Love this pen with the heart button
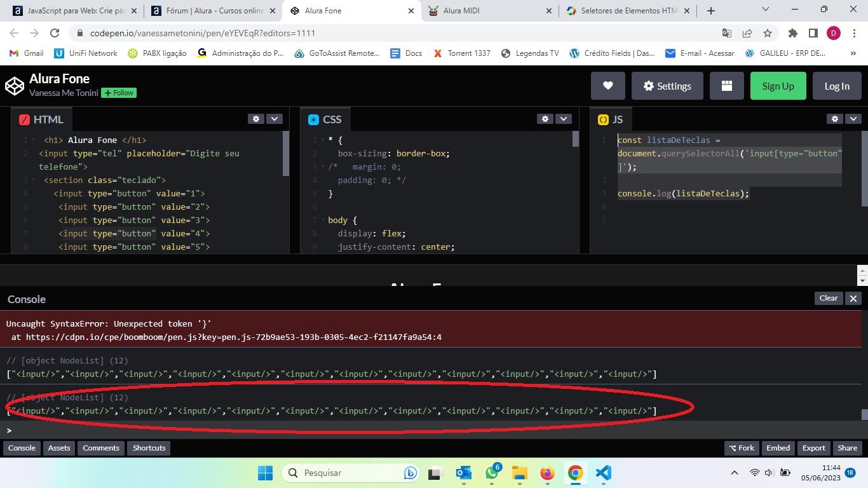The height and width of the screenshot is (488, 868). pos(608,86)
